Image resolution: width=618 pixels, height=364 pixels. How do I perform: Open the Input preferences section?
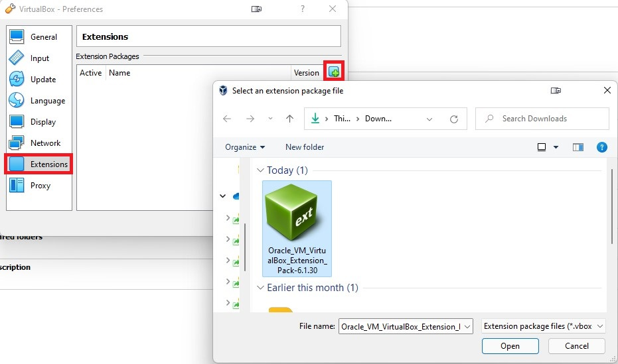(39, 58)
